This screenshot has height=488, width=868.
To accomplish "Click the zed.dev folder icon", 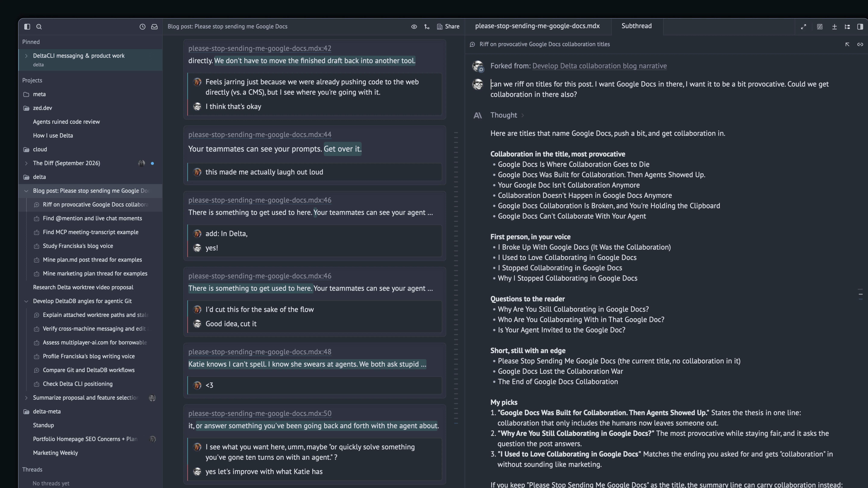I will click(x=26, y=108).
